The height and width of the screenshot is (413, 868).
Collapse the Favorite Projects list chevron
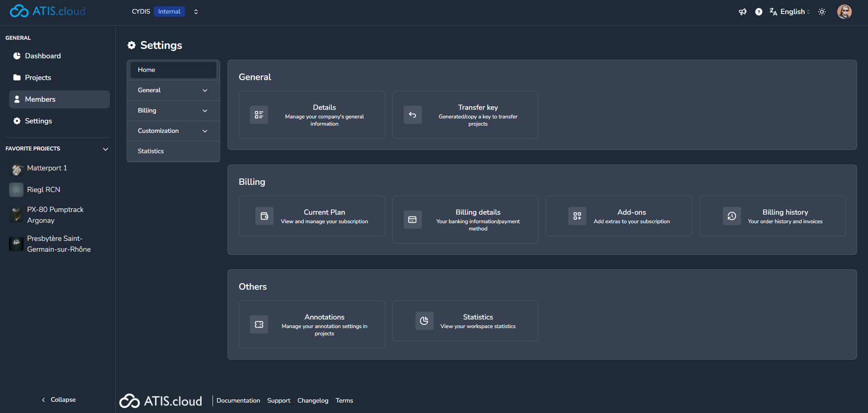pos(106,149)
